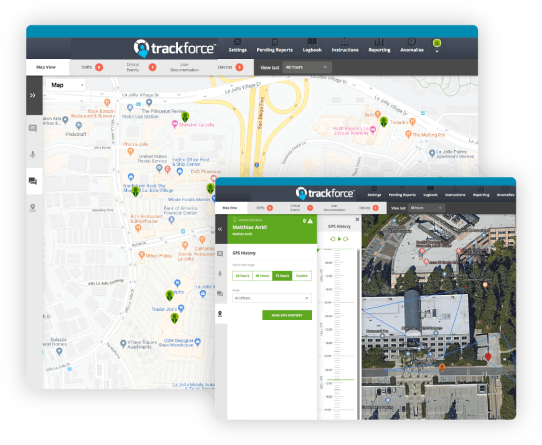This screenshot has height=445, width=542.
Task: Click green guard marker near Sheraton La Jolla
Action: click(185, 117)
